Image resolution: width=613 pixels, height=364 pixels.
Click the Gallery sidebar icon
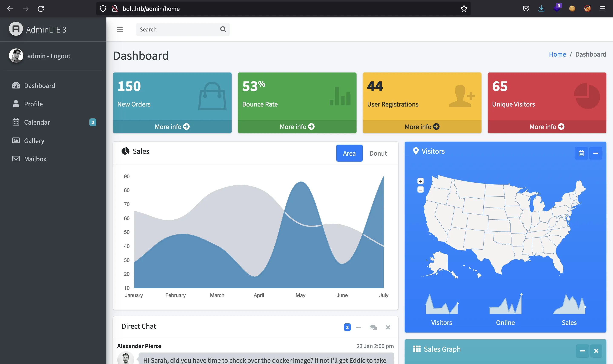tap(16, 140)
